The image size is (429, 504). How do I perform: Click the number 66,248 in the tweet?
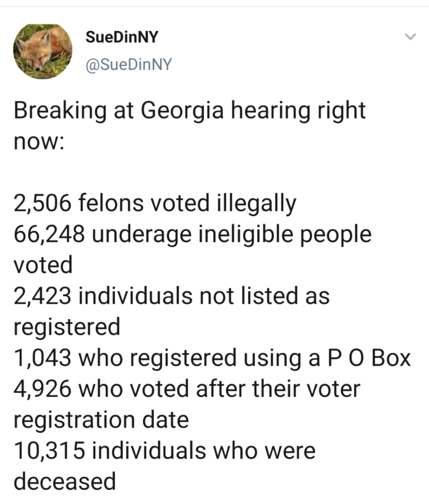(x=49, y=234)
